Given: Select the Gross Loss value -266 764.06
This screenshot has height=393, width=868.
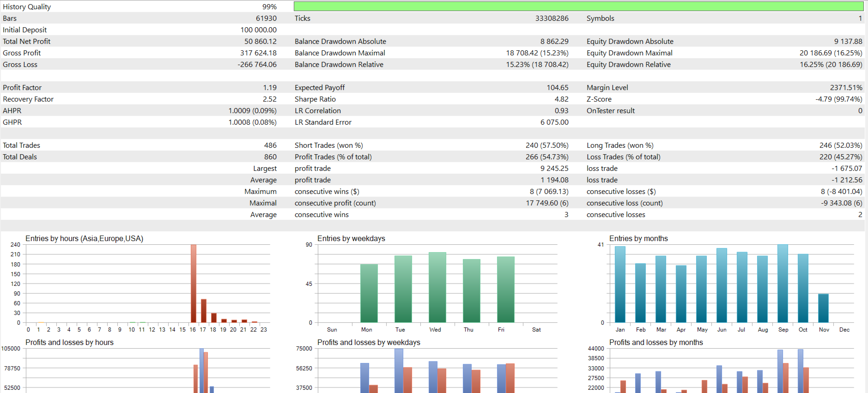Looking at the screenshot, I should point(257,65).
